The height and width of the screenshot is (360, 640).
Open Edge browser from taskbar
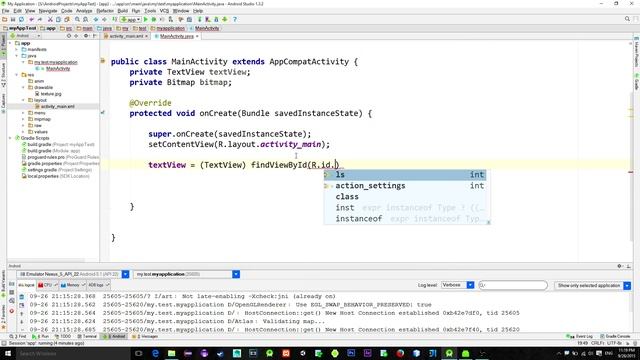coord(155,353)
